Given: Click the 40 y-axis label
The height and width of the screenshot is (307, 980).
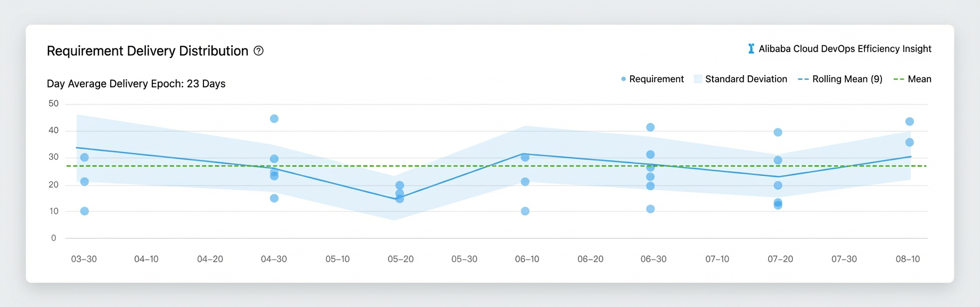Looking at the screenshot, I should (x=54, y=130).
